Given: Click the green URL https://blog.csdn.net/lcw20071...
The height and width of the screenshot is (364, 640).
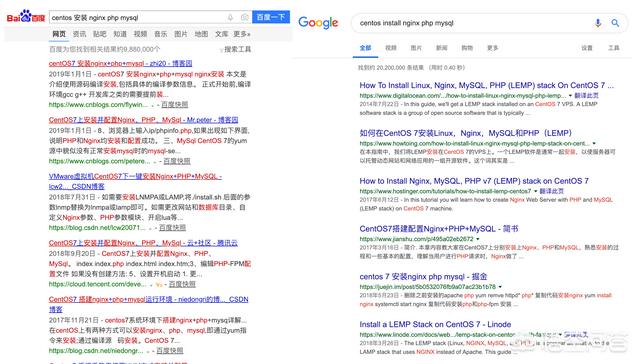Looking at the screenshot, I should click(x=97, y=227).
